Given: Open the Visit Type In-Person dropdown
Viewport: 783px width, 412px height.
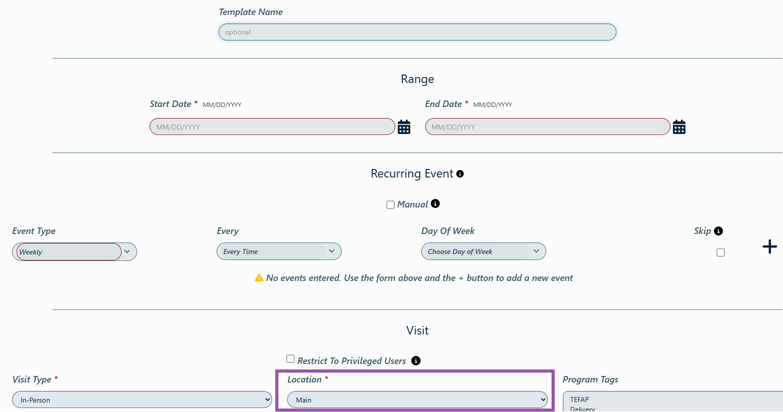Looking at the screenshot, I should click(x=142, y=400).
